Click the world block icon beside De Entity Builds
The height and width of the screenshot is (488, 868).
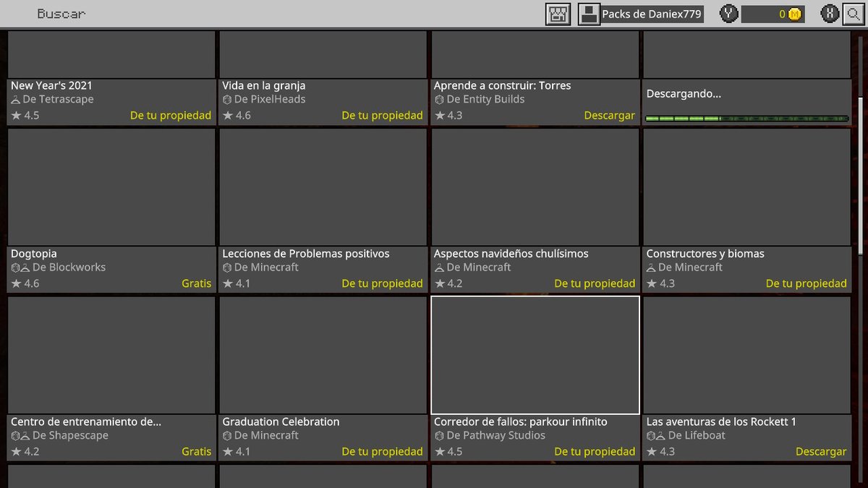coord(438,100)
